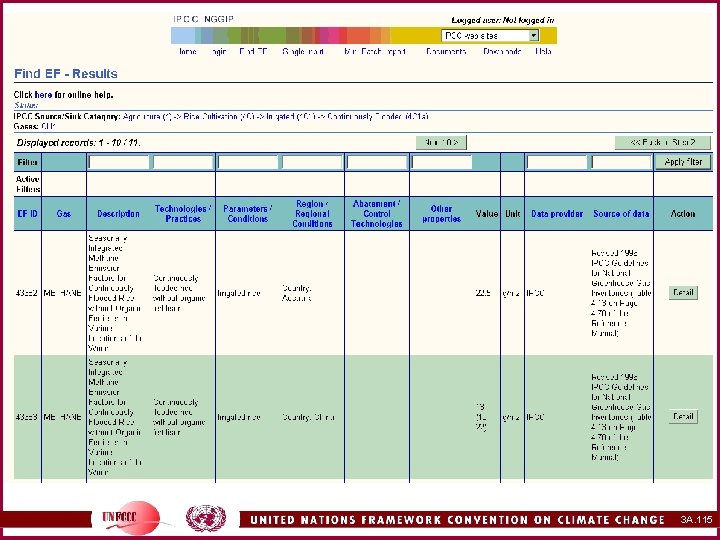
Task: Open the Help navigation link
Action: click(543, 51)
